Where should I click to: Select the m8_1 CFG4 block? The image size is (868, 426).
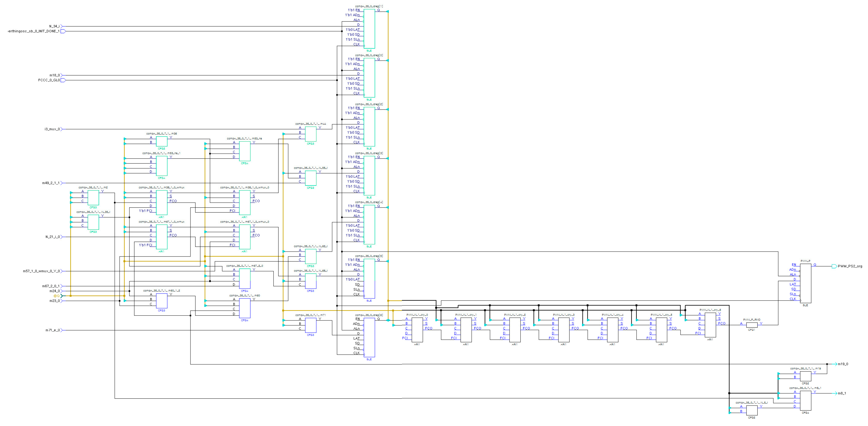click(x=805, y=400)
